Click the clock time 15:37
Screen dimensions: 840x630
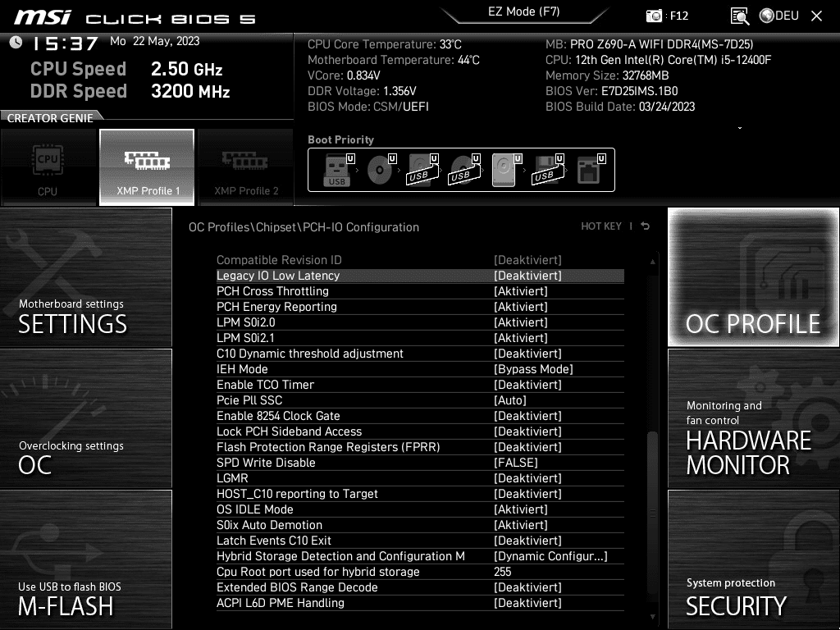[66, 43]
